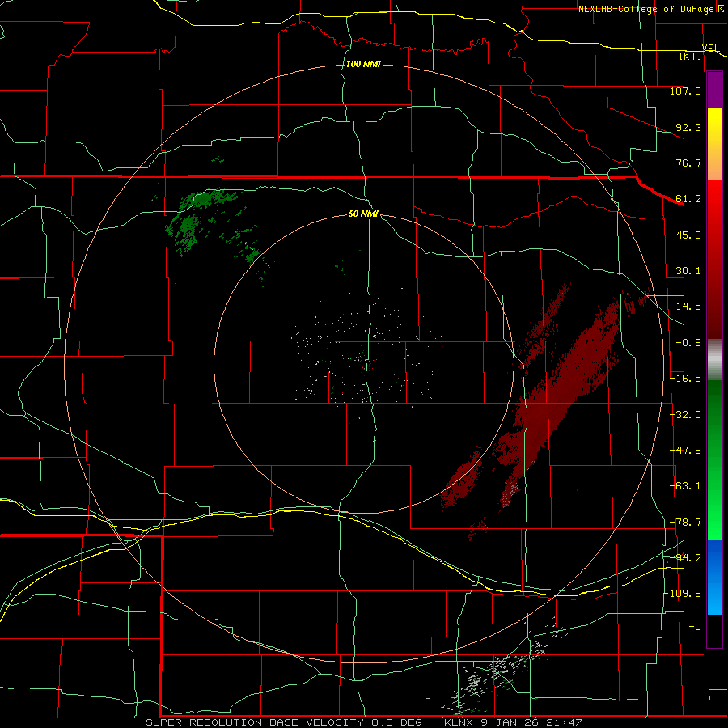Click the -0.9 velocity label
Image resolution: width=728 pixels, height=728 pixels.
click(x=688, y=343)
